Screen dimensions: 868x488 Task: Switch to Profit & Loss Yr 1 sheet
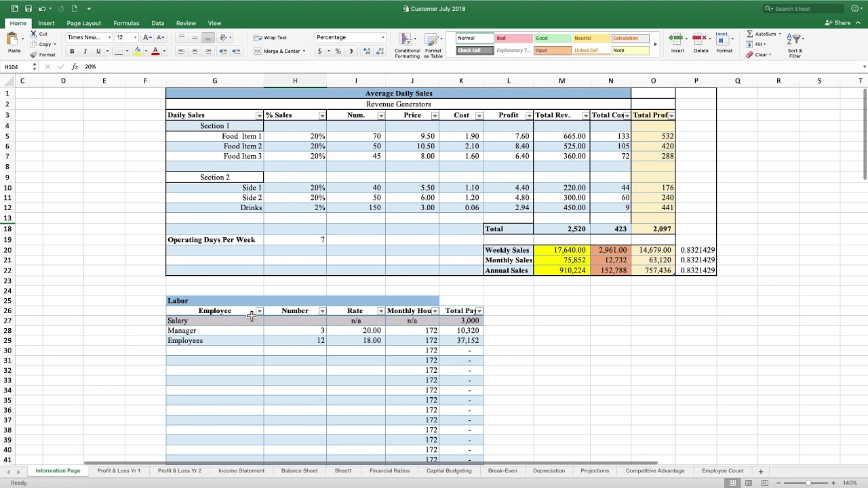click(x=119, y=471)
